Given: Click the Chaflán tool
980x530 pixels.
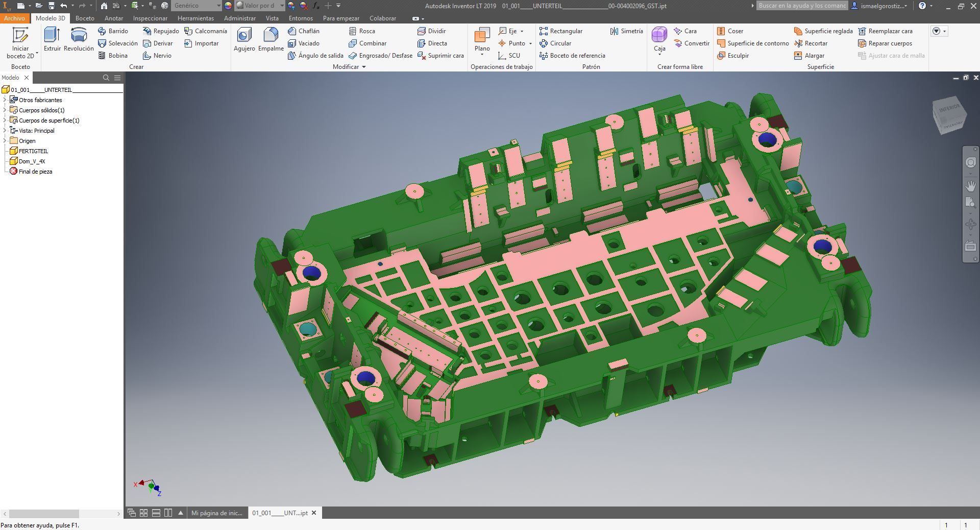Looking at the screenshot, I should click(x=304, y=31).
